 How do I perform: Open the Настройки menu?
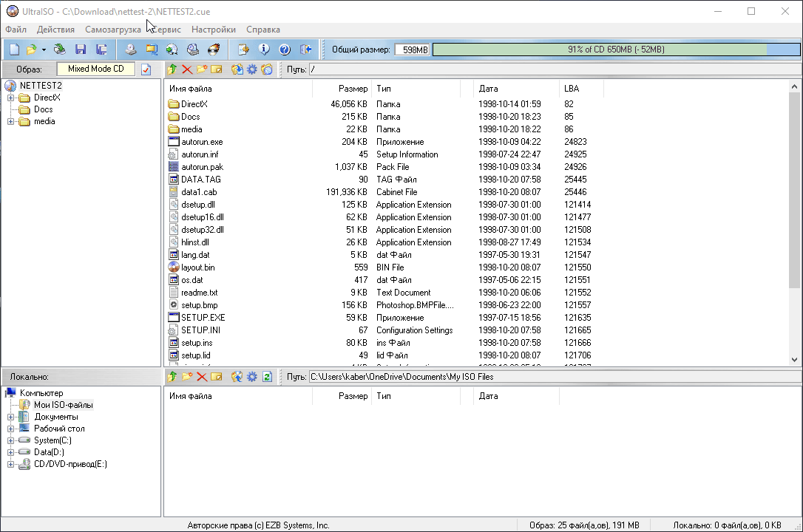(x=214, y=30)
